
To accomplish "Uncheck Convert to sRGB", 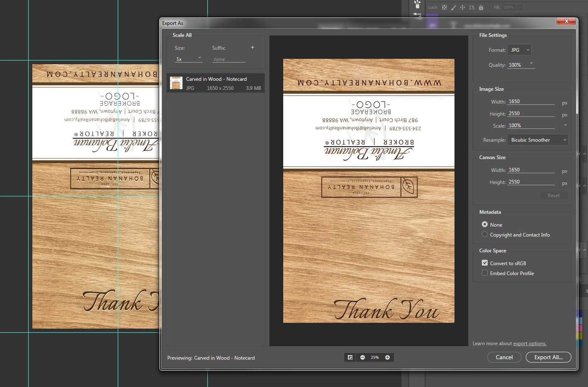I will click(484, 263).
